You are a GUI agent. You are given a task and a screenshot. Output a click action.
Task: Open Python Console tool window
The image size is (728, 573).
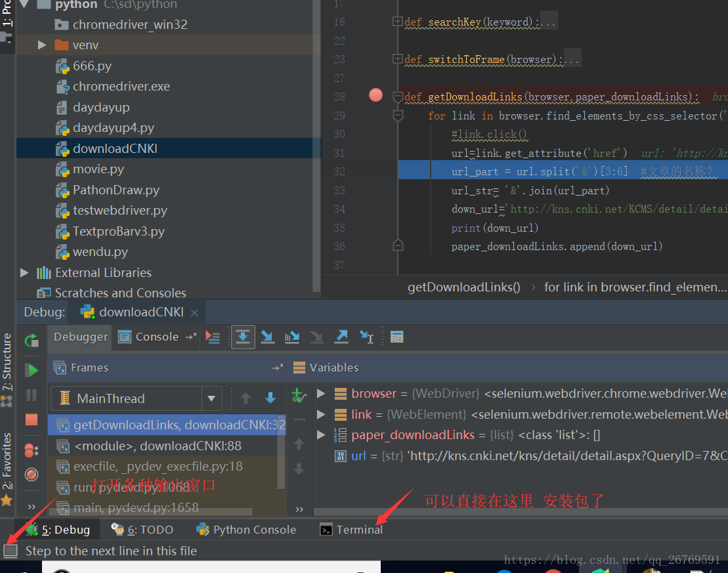[246, 530]
